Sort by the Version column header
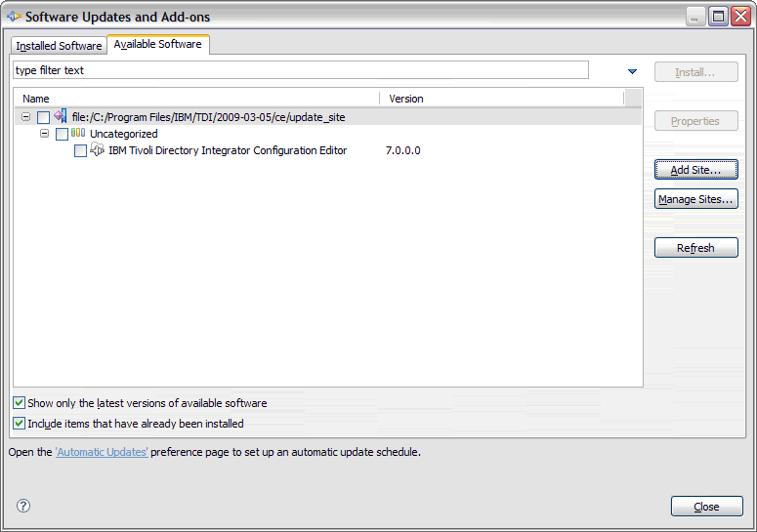Image resolution: width=757 pixels, height=532 pixels. coord(502,99)
